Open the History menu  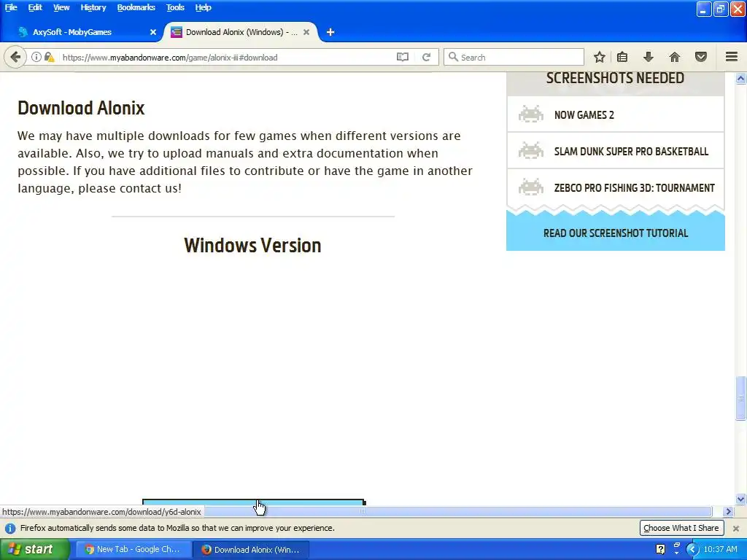93,7
